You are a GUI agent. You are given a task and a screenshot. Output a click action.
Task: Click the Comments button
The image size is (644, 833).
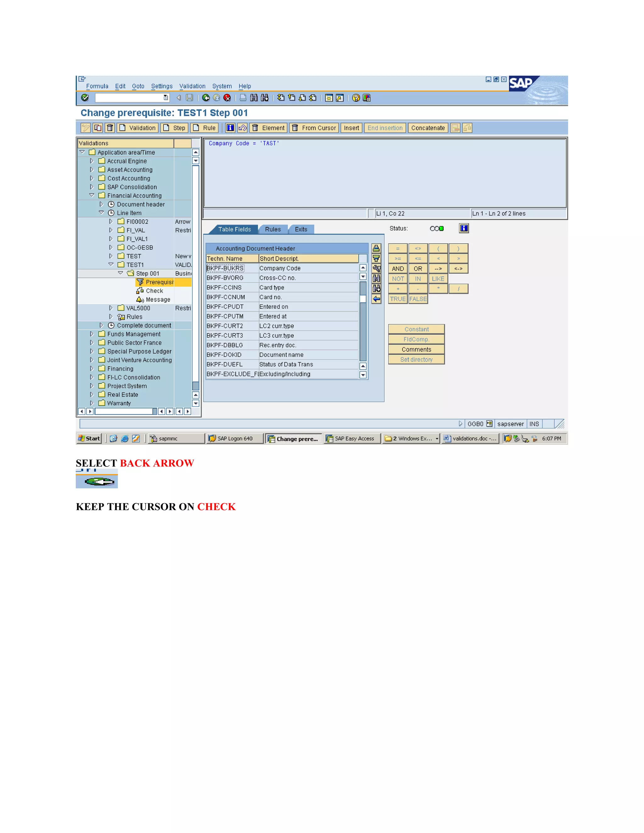pos(417,349)
